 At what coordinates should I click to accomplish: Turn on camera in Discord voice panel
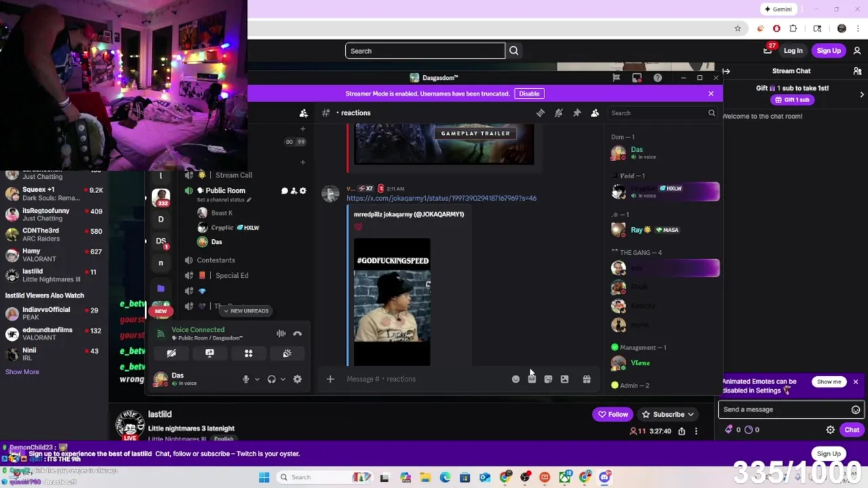coord(171,353)
